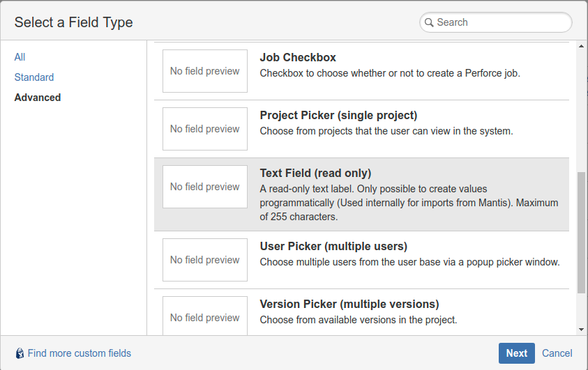Pick the Text Field (read only) option
This screenshot has height=370, width=588.
[x=315, y=174]
